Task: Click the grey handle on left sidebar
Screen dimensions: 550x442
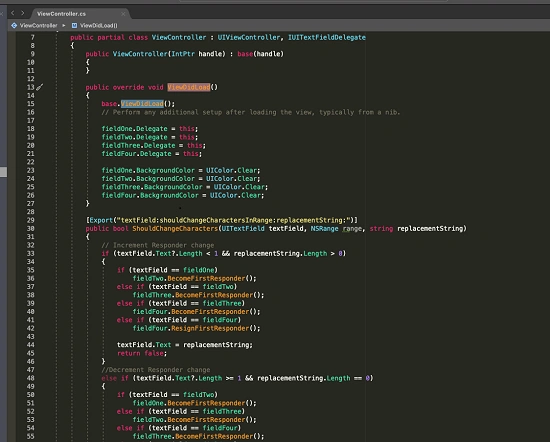Action: (3, 172)
